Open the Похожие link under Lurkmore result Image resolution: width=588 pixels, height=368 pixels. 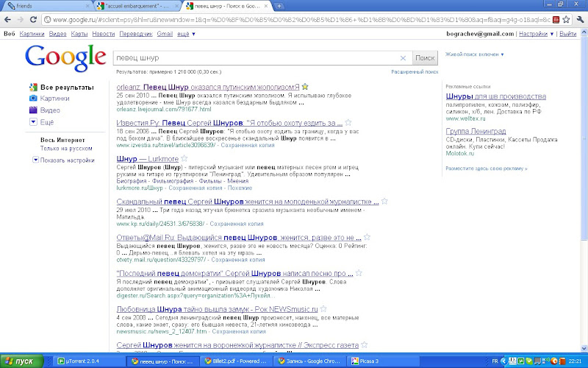240,188
